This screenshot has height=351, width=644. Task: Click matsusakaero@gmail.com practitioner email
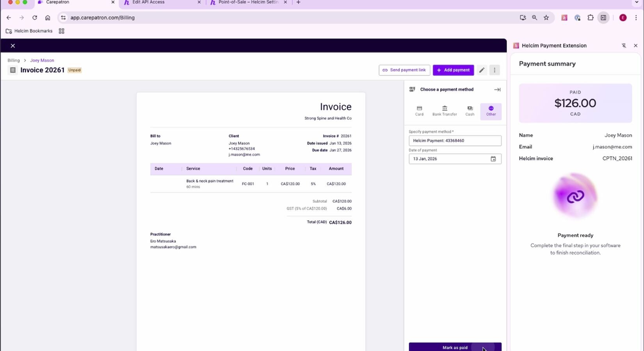tap(173, 247)
